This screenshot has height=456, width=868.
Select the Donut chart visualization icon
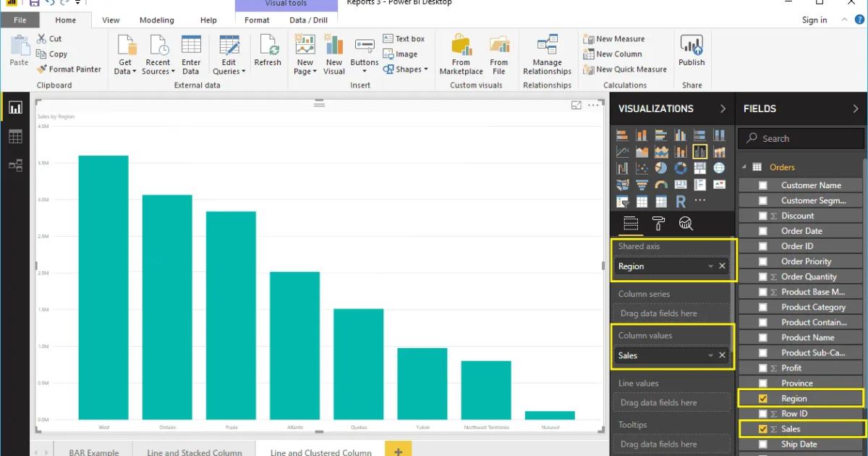(680, 168)
